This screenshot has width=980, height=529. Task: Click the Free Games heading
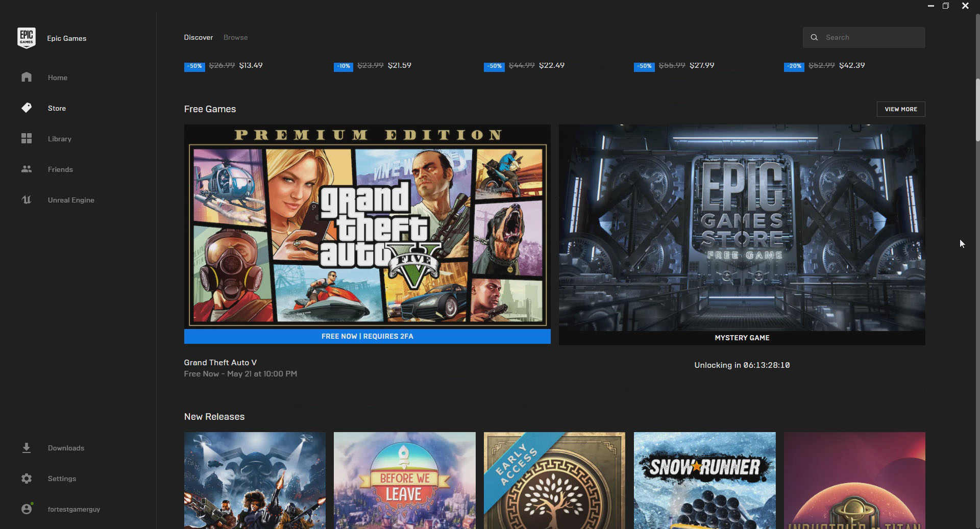coord(210,109)
